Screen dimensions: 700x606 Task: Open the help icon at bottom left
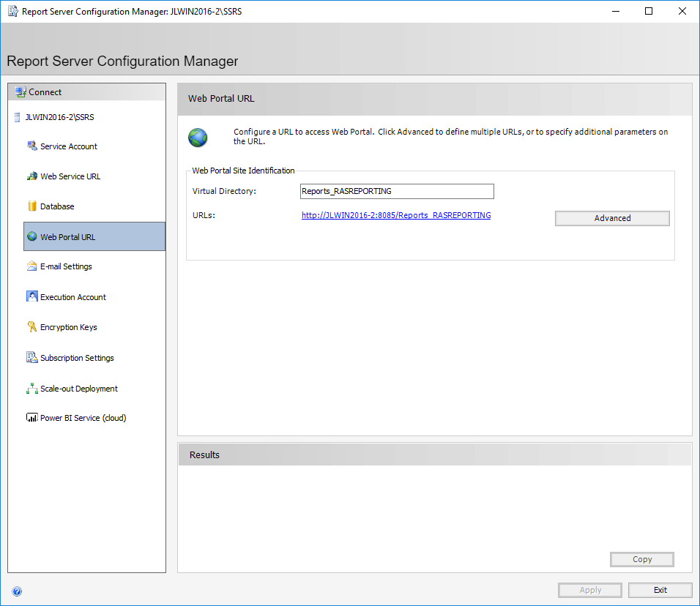point(17,591)
